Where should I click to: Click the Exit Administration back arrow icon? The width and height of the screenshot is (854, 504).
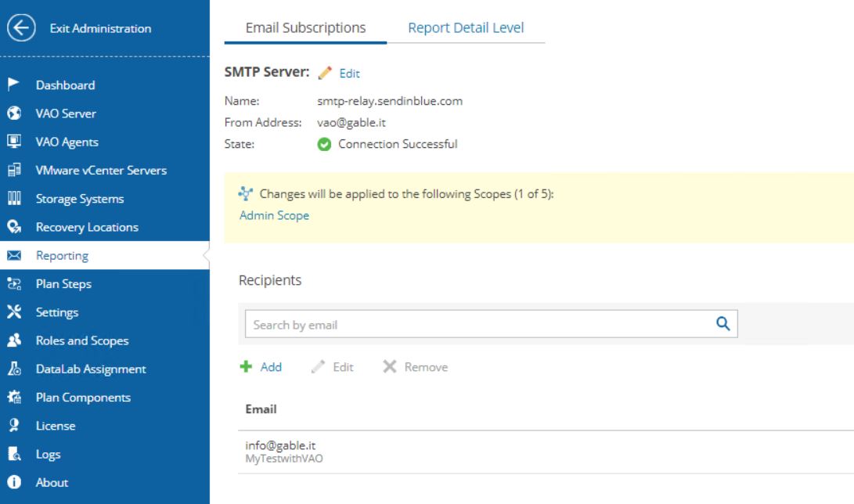pos(21,27)
